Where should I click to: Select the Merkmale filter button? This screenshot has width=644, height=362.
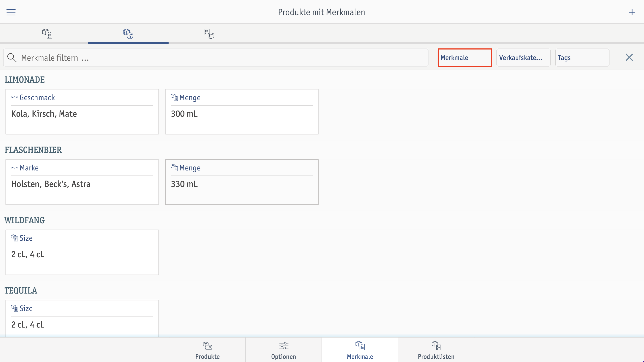(x=465, y=57)
